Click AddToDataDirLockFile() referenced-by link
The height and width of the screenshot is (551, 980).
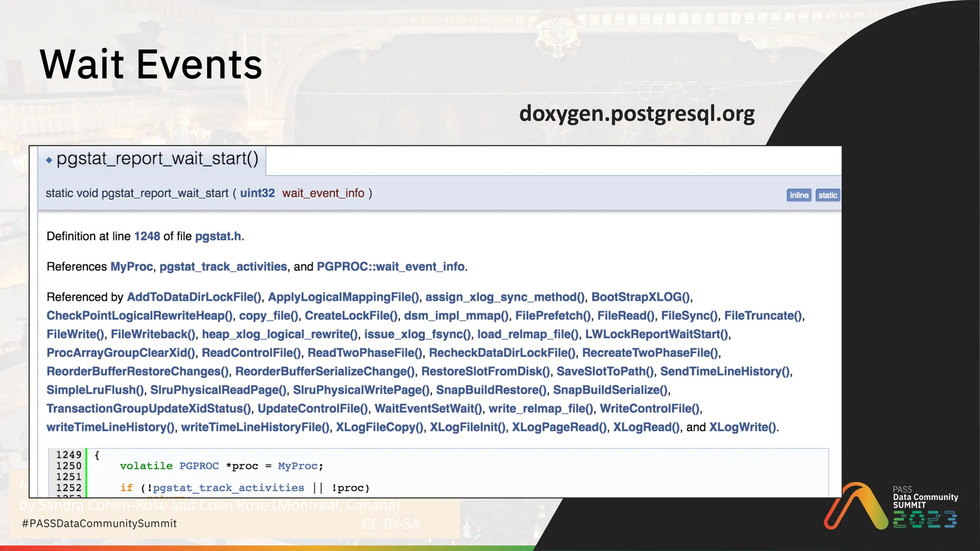coord(194,297)
